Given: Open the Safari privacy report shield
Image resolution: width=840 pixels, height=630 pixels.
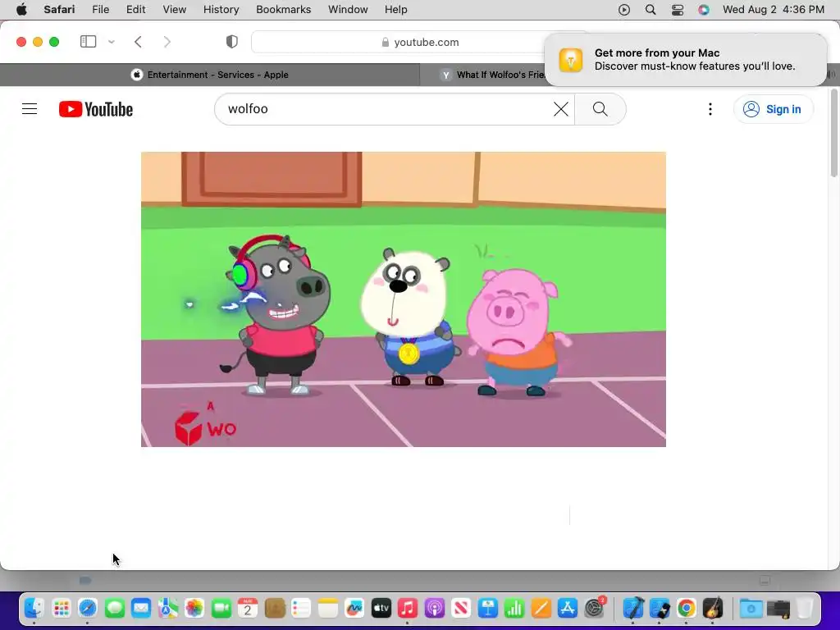Looking at the screenshot, I should [231, 42].
